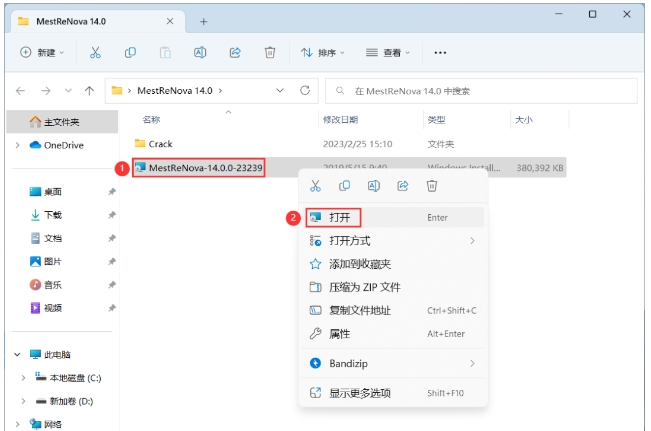Image resolution: width=651 pixels, height=431 pixels.
Task: Click the three-dots See more button in the toolbar
Action: point(440,53)
